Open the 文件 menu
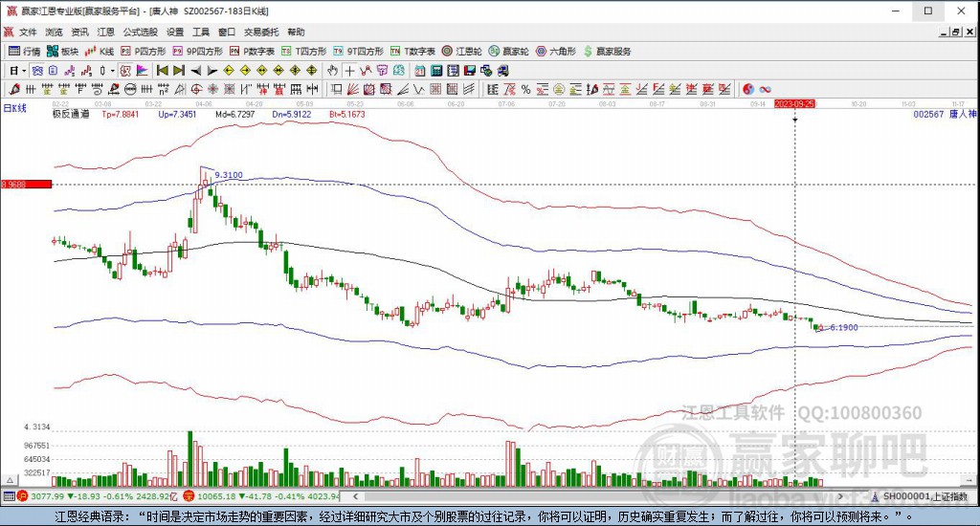Image resolution: width=980 pixels, height=526 pixels. tap(28, 32)
